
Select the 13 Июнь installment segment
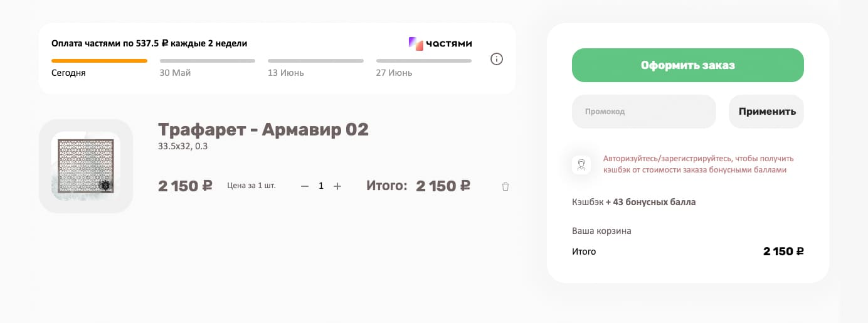[315, 61]
